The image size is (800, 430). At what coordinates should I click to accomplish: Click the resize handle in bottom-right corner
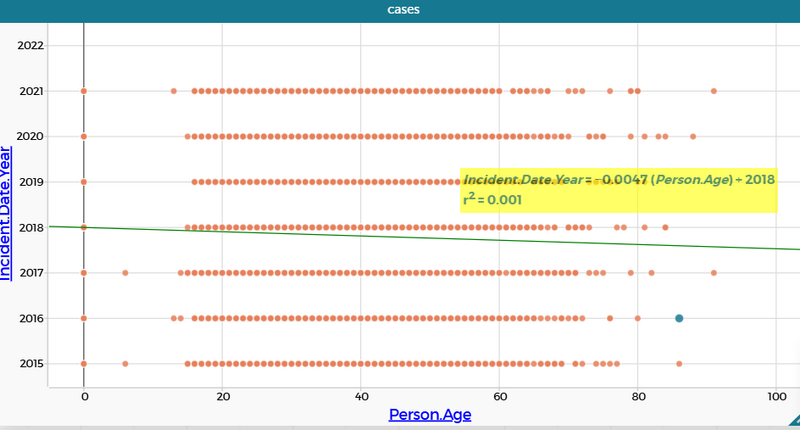tap(793, 423)
